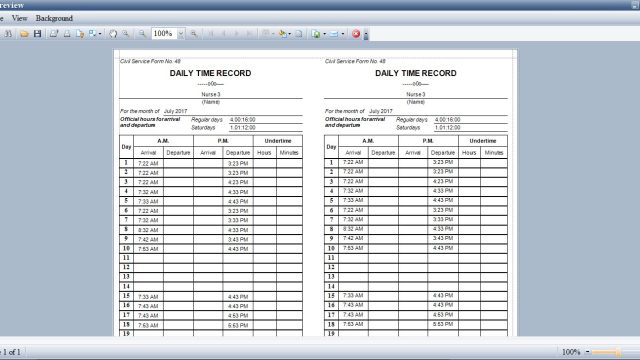This screenshot has height=360, width=640.
Task: Go to the next page
Action: (236, 34)
